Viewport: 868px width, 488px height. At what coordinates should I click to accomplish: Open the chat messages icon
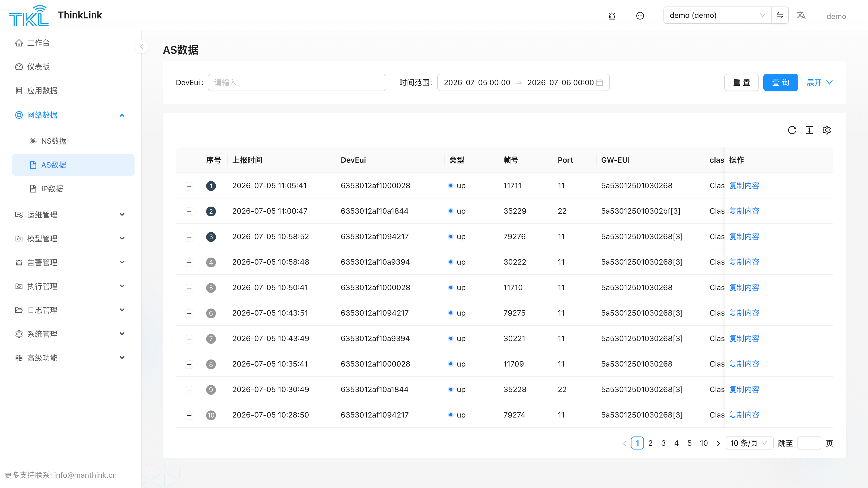640,16
